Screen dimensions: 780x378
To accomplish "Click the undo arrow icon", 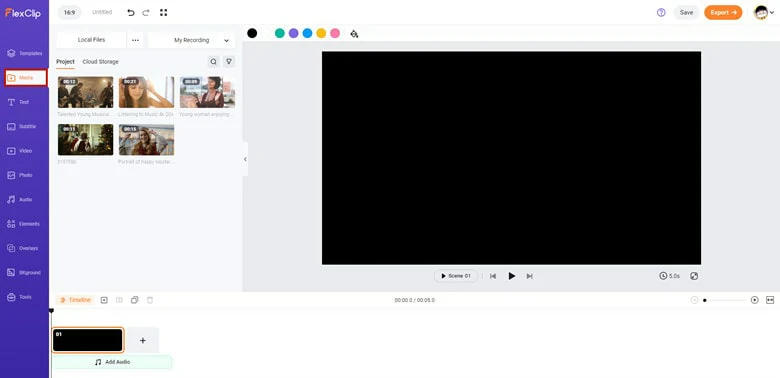I will pos(131,12).
